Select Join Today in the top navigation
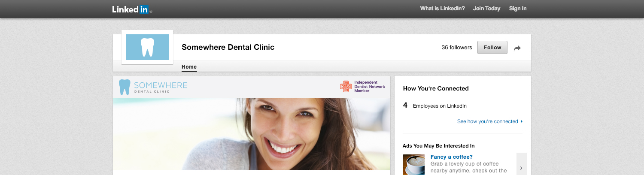This screenshot has width=644, height=175. pos(486,9)
